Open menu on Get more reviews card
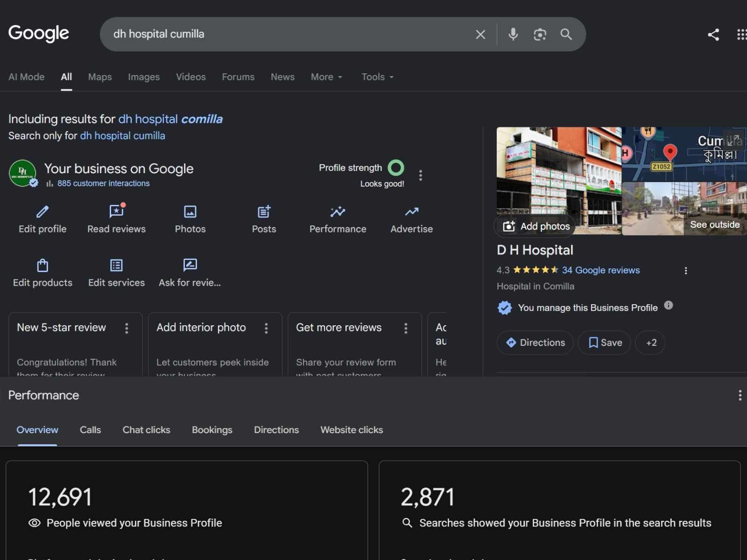 tap(406, 329)
